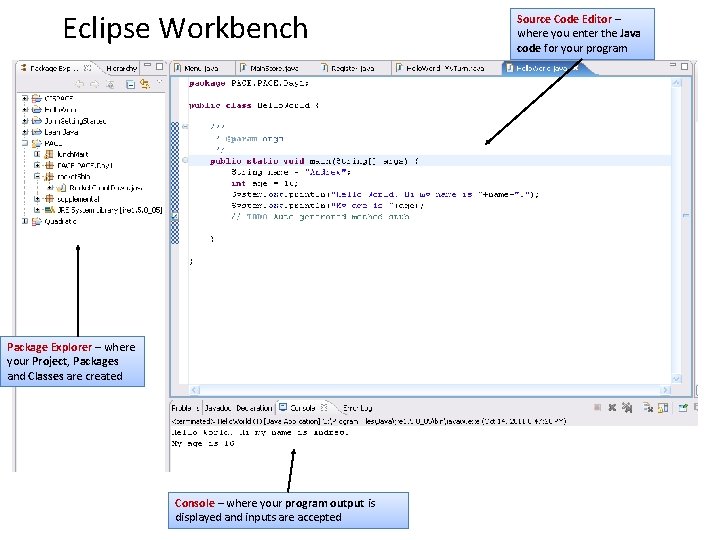720x540 pixels.
Task: Click the terminated HelloWorld launch description line
Action: click(369, 421)
